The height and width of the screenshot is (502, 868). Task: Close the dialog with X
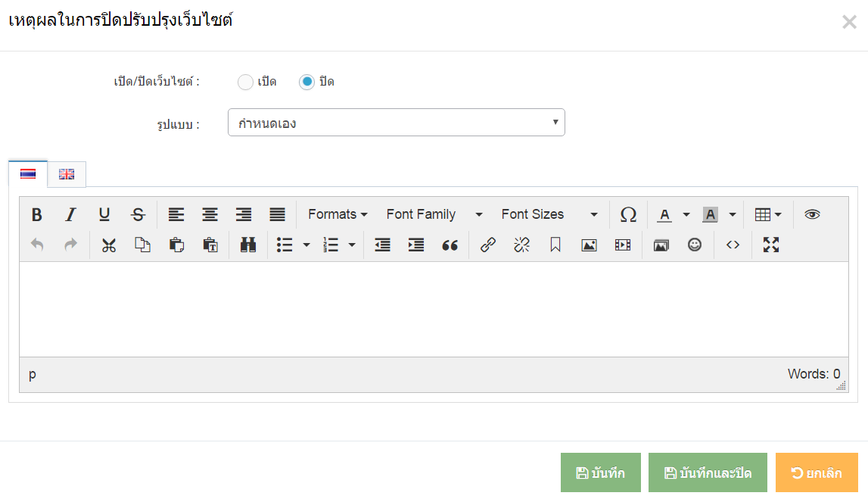pos(849,22)
